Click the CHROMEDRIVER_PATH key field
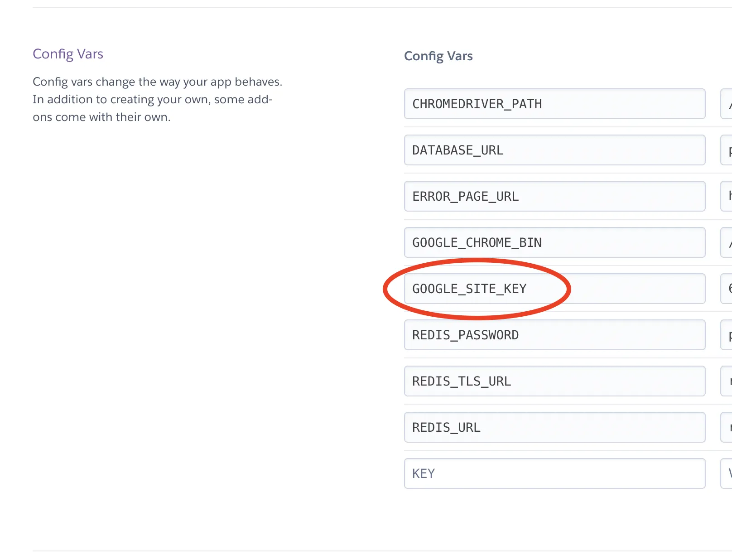732x560 pixels. point(554,104)
